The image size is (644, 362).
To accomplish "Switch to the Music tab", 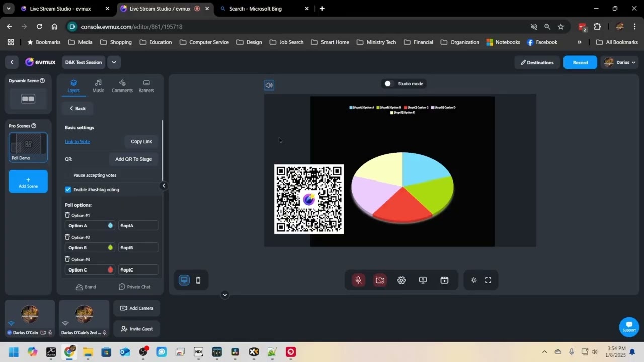I will (x=98, y=86).
